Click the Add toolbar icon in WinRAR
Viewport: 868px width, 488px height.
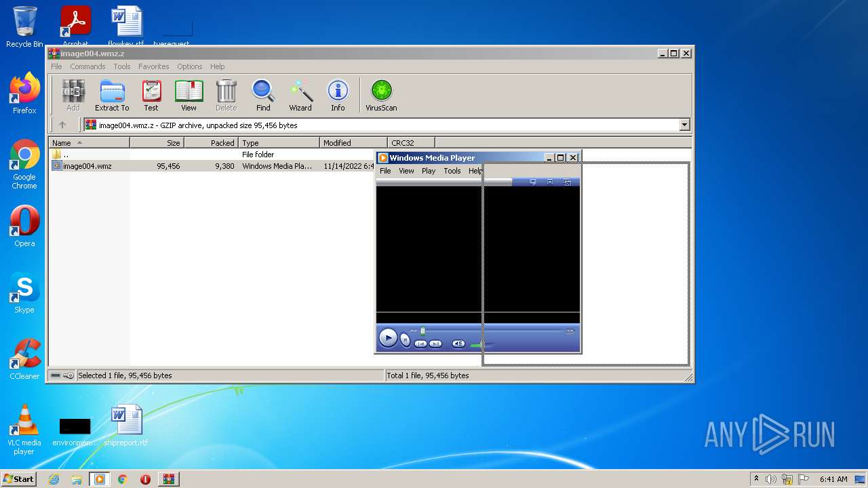[x=73, y=96]
